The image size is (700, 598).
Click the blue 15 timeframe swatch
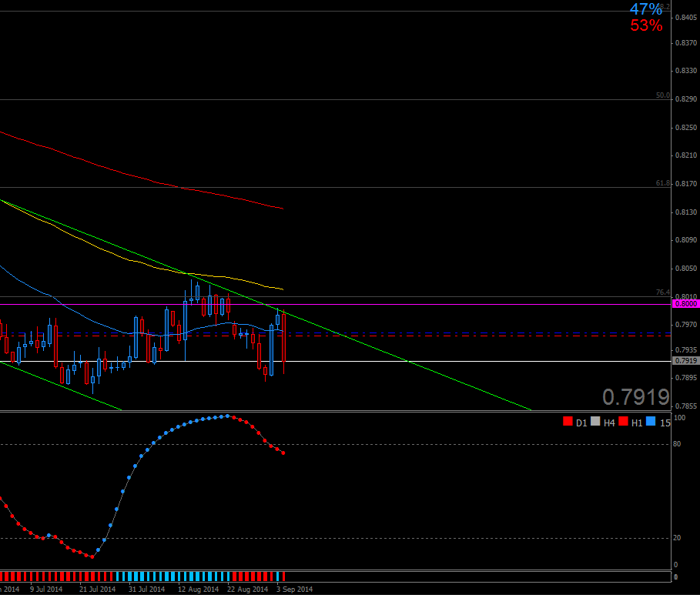click(x=651, y=421)
